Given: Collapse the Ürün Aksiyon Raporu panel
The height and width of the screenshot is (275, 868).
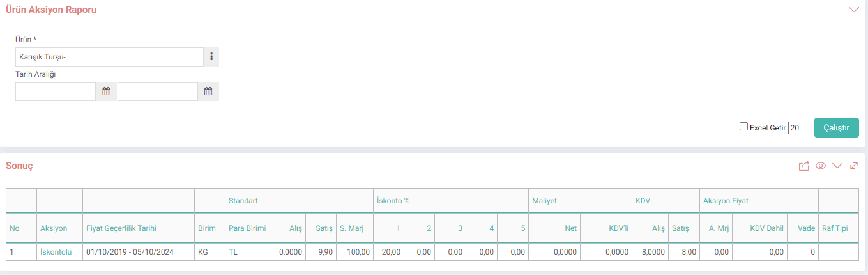Looking at the screenshot, I should pyautogui.click(x=853, y=10).
